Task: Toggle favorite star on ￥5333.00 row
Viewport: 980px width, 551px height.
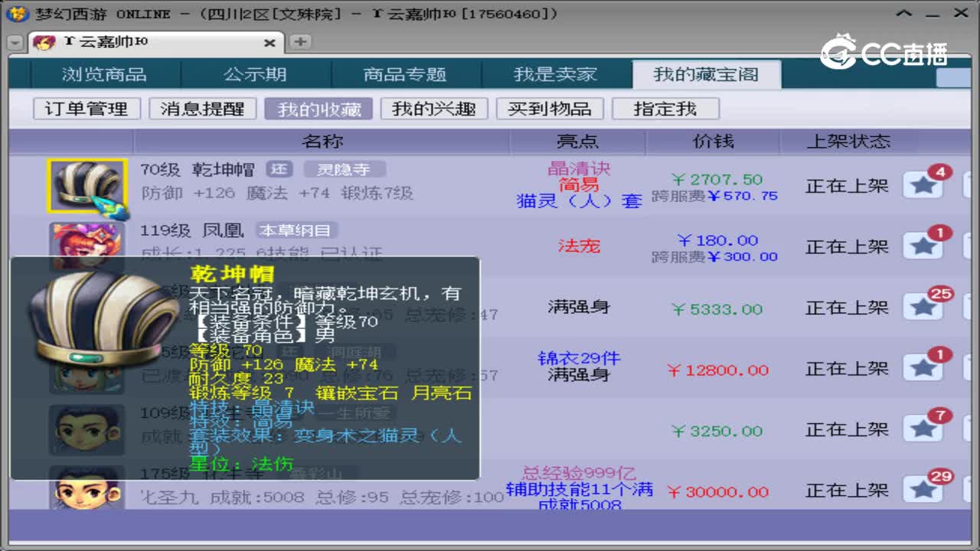Action: click(x=923, y=308)
